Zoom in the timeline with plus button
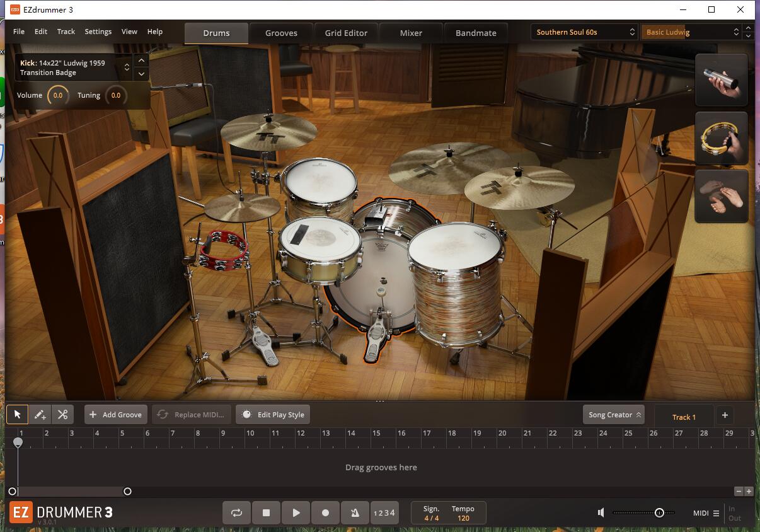This screenshot has width=760, height=532. 749,491
